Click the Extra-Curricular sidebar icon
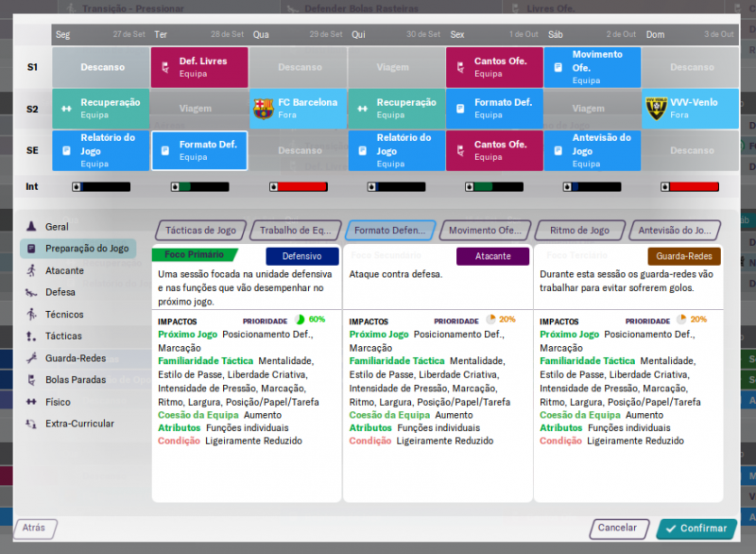756x554 pixels. (x=31, y=424)
